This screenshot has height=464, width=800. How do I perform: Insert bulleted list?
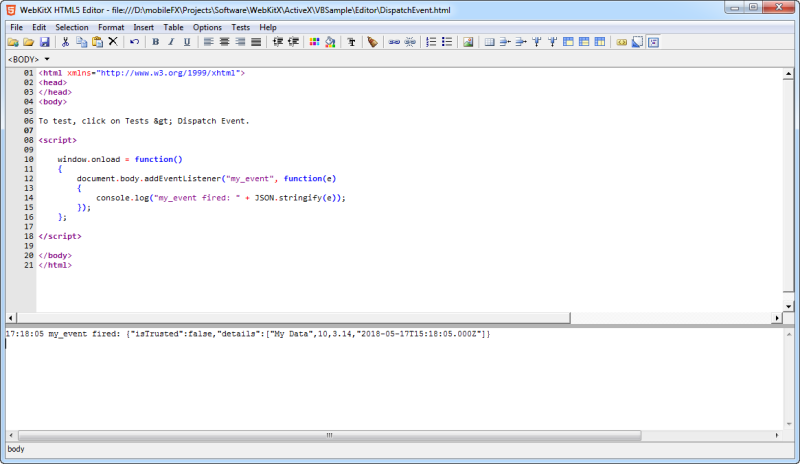pyautogui.click(x=447, y=42)
